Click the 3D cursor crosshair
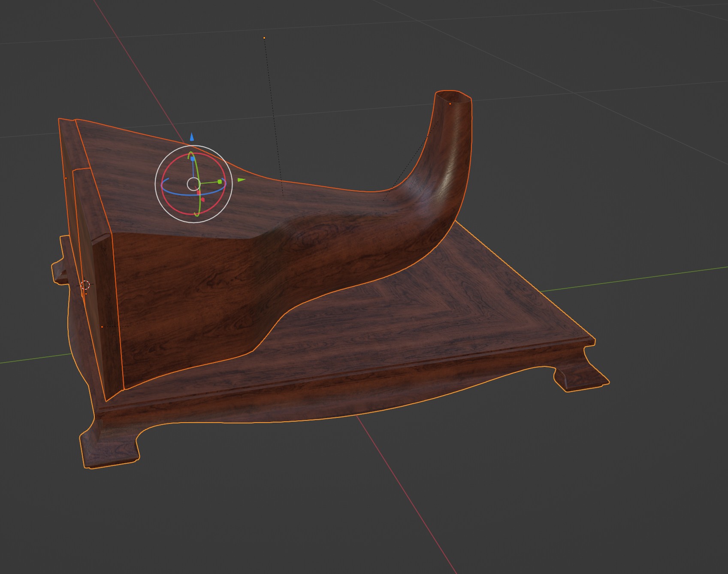Screen dimensions: 728x574 coord(85,285)
